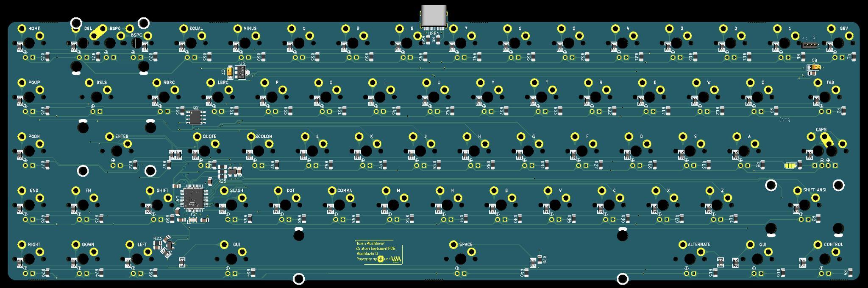Select the ENTER key switch footprint
868x288 pixels.
coord(117,151)
